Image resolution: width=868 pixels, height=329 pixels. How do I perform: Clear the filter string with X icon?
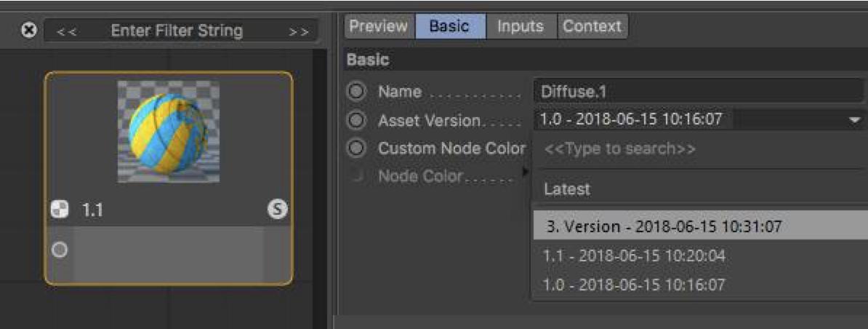pyautogui.click(x=29, y=31)
